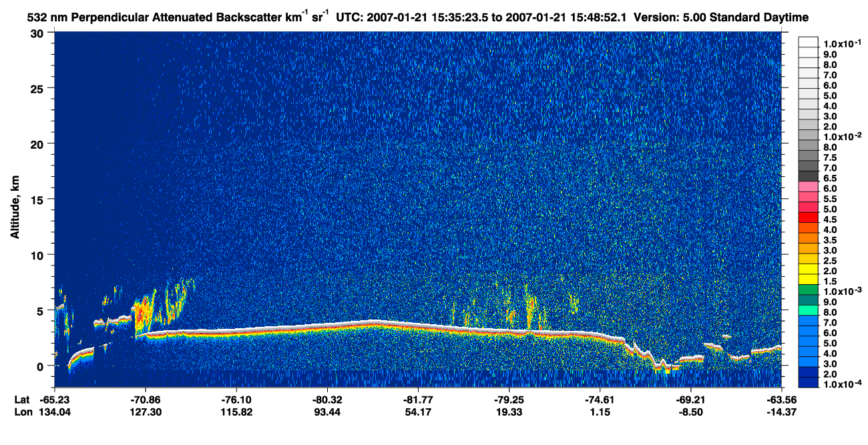Click longitude value '-14.37'
868x445 pixels.
coord(781,412)
